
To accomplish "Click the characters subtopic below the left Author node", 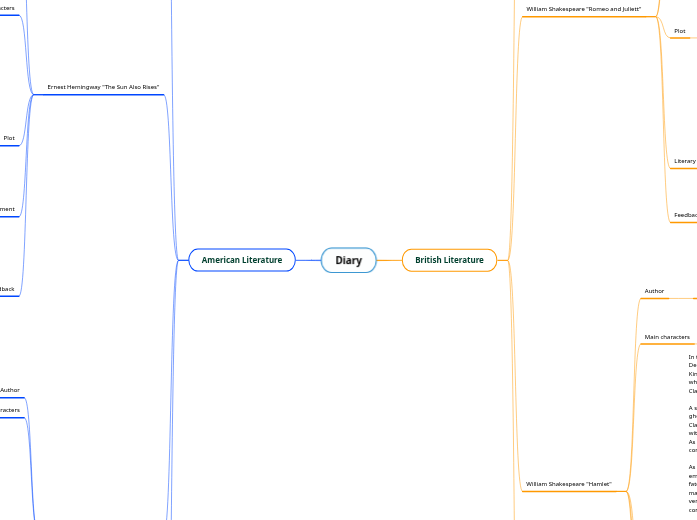I will click(9, 410).
